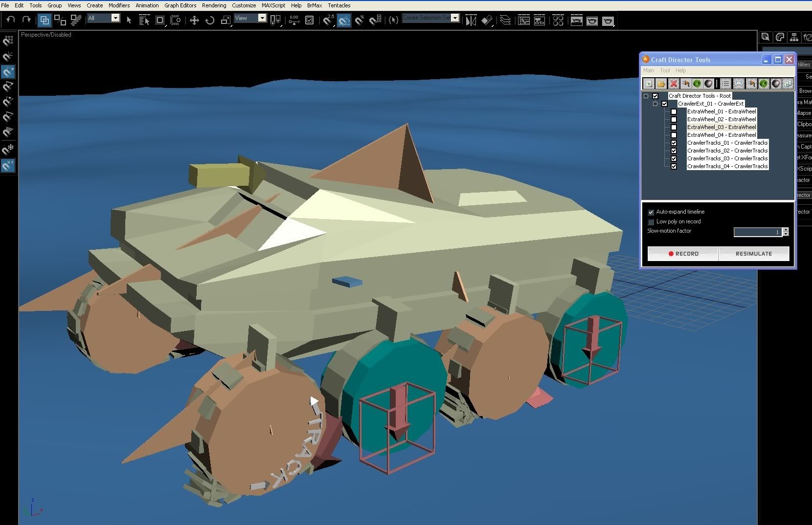The image size is (812, 525).
Task: Click the Craft Director add-new plus icon
Action: pos(649,84)
